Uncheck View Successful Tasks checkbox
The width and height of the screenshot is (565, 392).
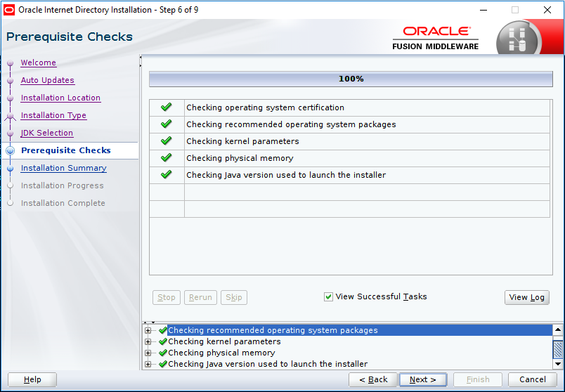coord(328,297)
